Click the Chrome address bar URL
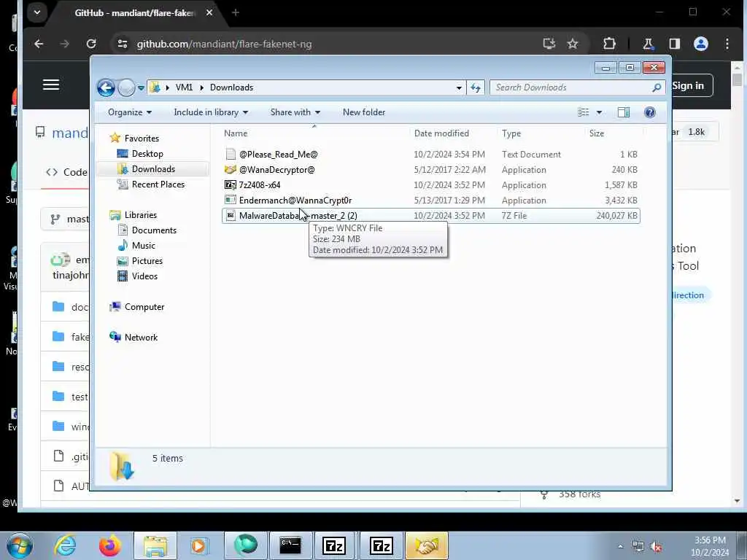Screen dimensions: 747x560 pos(224,44)
